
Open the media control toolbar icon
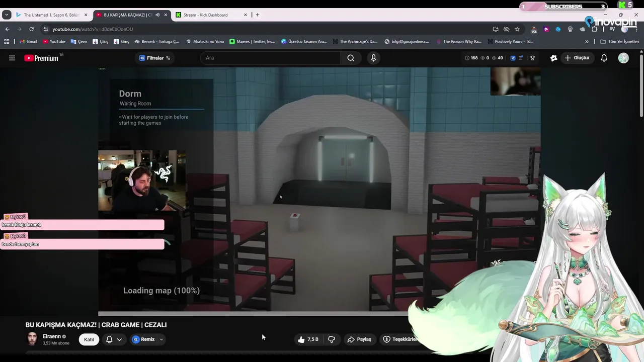click(612, 29)
